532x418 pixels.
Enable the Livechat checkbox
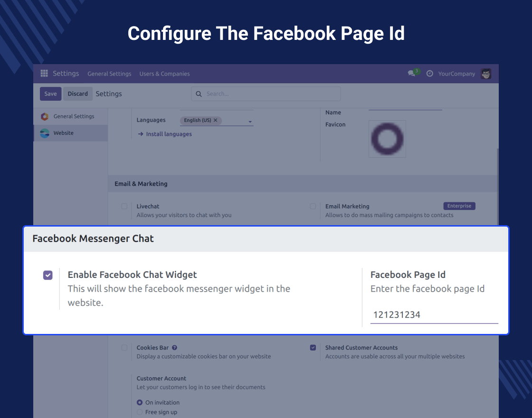coord(124,206)
